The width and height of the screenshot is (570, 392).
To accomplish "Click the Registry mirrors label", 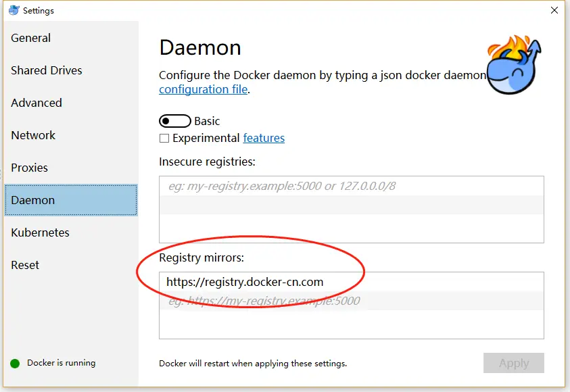I will point(201,258).
